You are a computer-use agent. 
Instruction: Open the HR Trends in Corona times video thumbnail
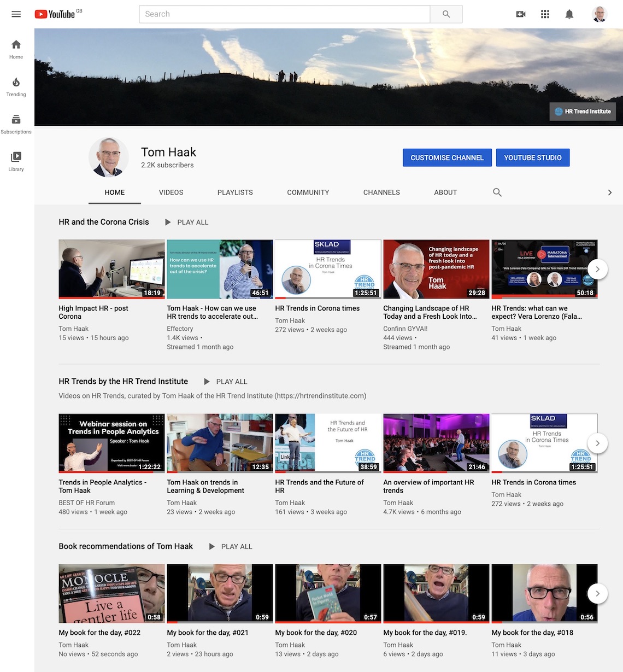pos(327,269)
